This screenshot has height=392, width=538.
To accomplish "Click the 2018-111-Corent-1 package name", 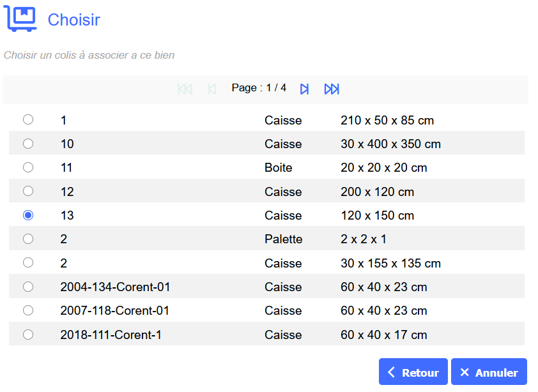I will click(x=111, y=335).
